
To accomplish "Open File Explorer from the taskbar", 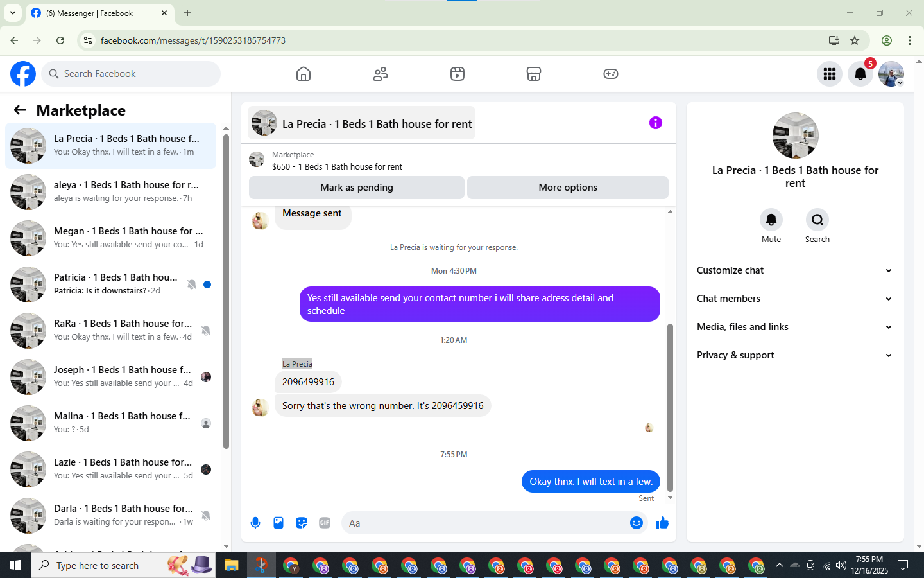I will pos(231,565).
